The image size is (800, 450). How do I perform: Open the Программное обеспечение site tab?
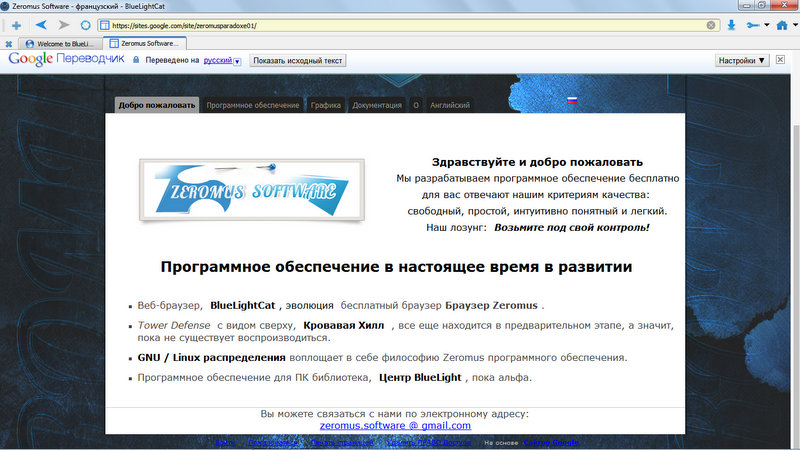[x=253, y=105]
